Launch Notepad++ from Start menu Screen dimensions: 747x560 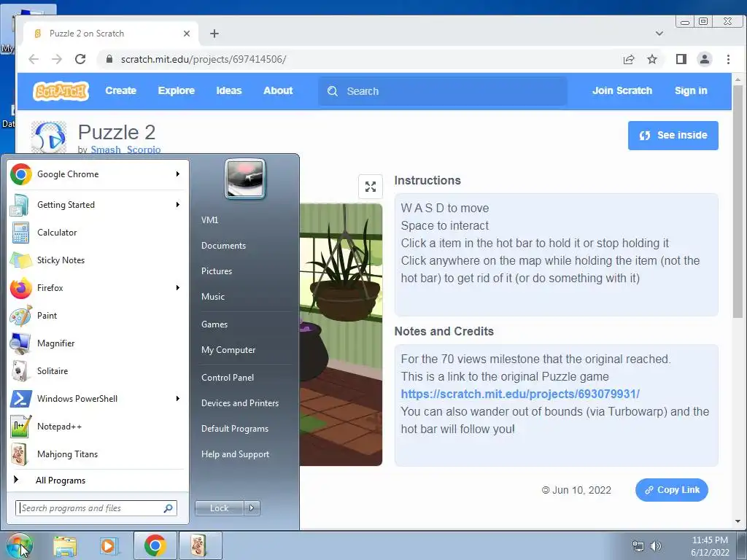[97, 426]
